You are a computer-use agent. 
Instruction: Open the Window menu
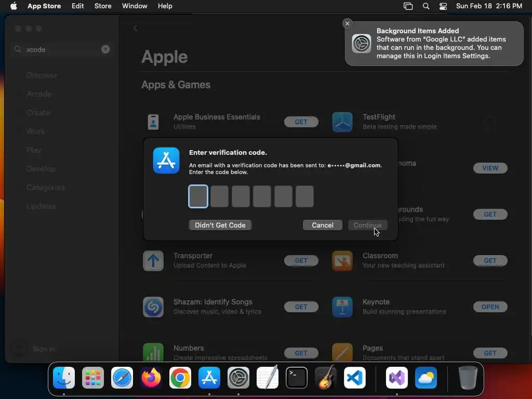click(135, 6)
